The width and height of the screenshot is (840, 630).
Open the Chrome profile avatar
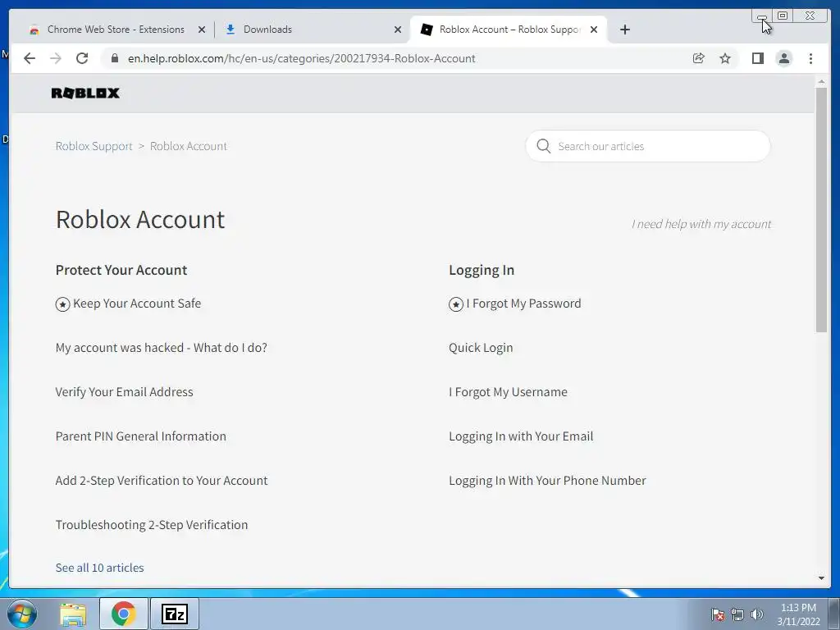pos(783,58)
